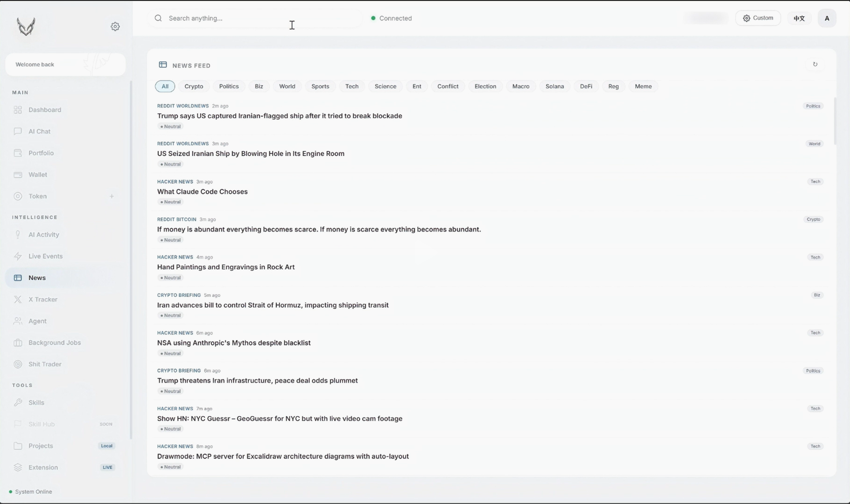This screenshot has height=504, width=850.
Task: Click the Wallet card icon
Action: (x=18, y=175)
